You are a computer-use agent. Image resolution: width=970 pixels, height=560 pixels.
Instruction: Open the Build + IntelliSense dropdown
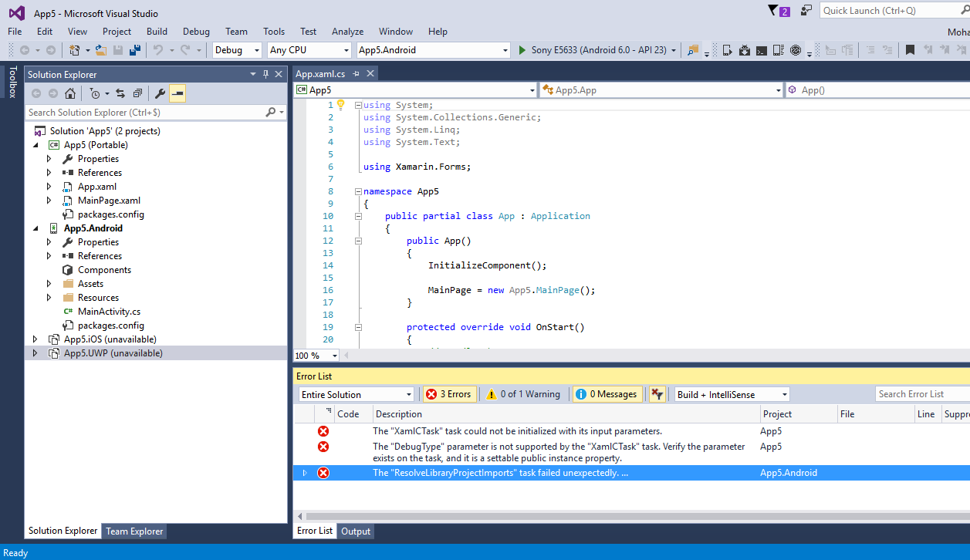tap(732, 394)
